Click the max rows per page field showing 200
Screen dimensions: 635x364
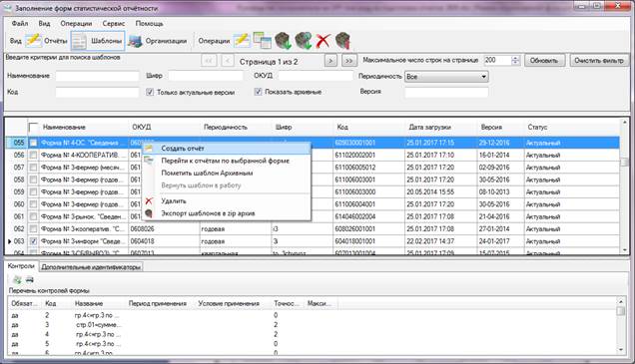tap(497, 60)
